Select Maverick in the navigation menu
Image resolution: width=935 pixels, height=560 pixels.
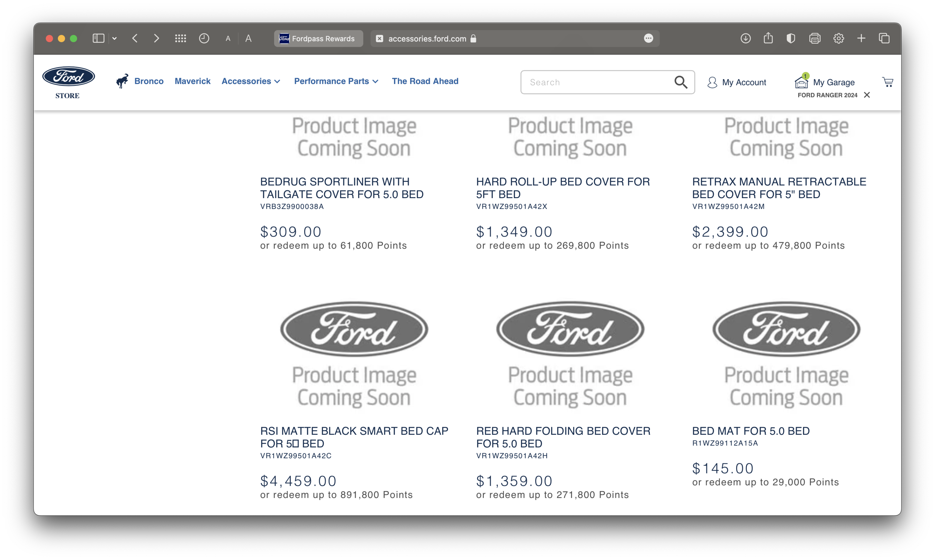(x=193, y=81)
